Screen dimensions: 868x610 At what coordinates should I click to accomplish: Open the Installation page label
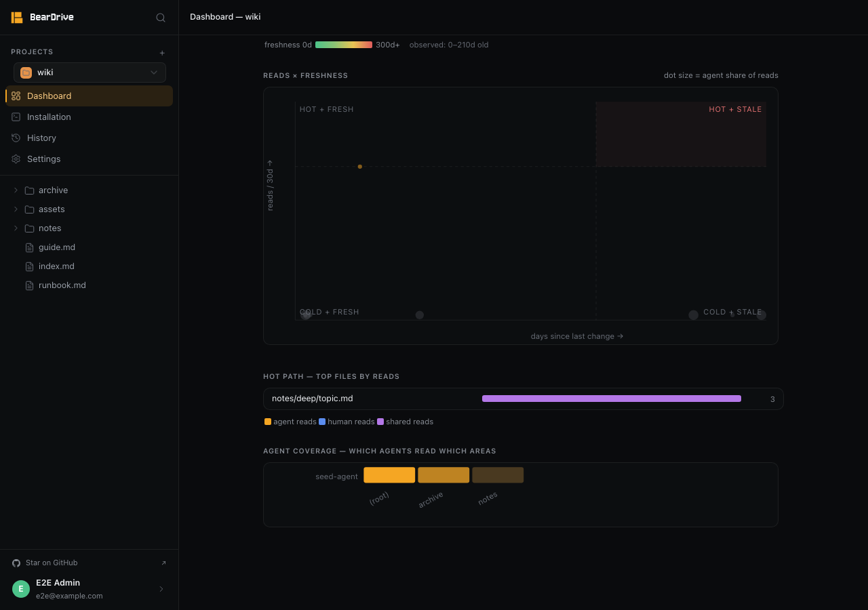[x=49, y=117]
